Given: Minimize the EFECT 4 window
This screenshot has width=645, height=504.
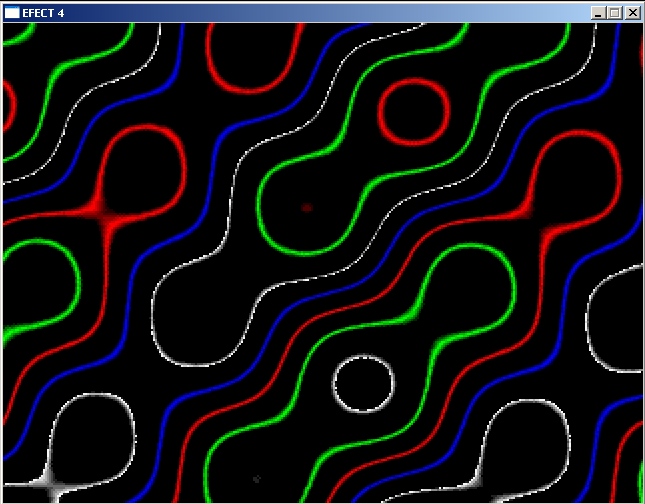Looking at the screenshot, I should click(599, 13).
